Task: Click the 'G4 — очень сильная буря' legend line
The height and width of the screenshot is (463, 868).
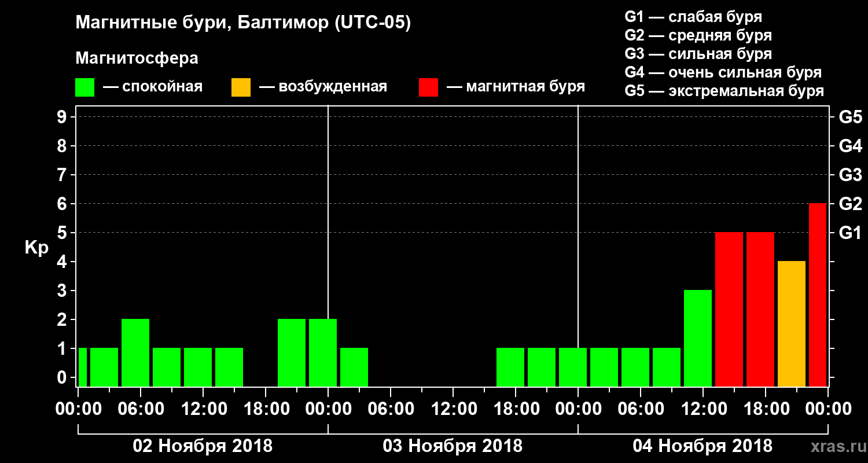Action: 723,72
